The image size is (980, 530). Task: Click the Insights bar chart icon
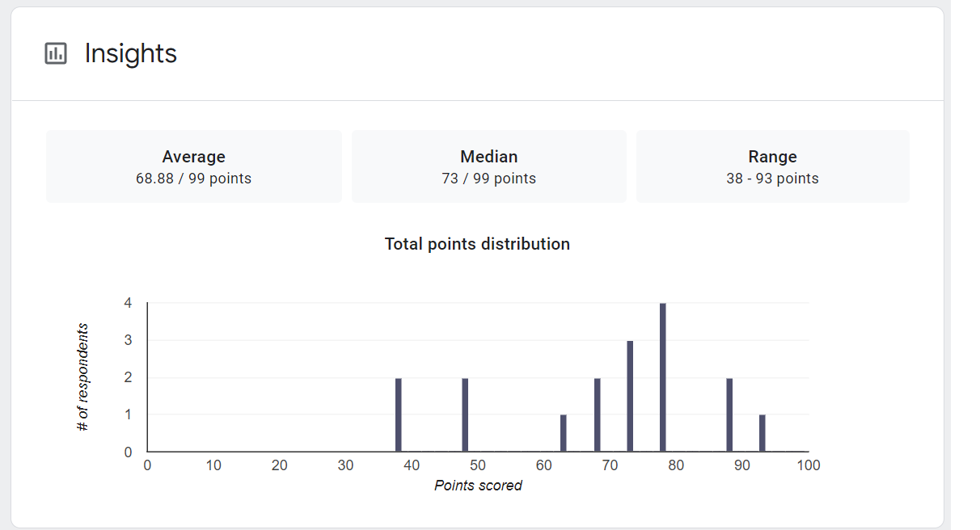(x=56, y=54)
